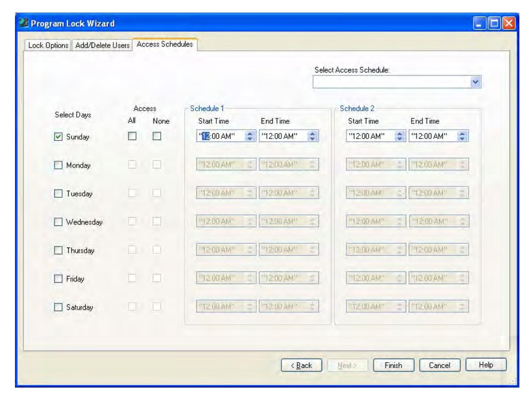Open the Add/Delete Users tab
The height and width of the screenshot is (399, 532).
(102, 45)
